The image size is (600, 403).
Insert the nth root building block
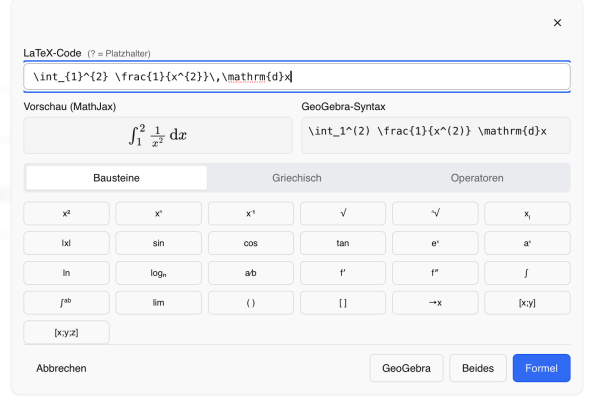[x=435, y=213]
